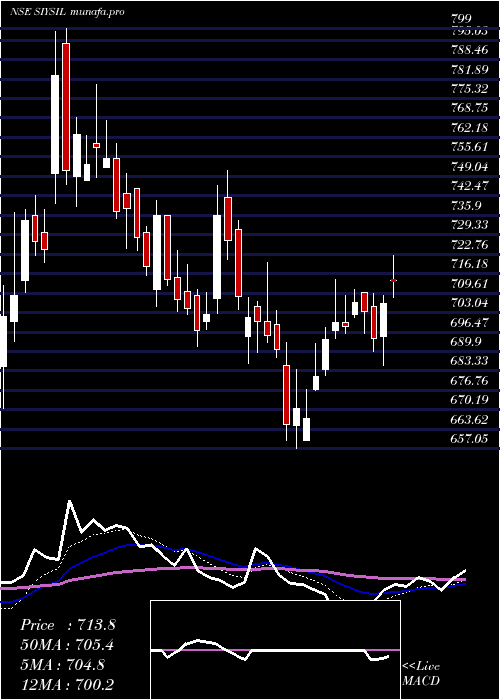This screenshot has height=700, width=500.
Task: Select the 657.05 price axis label
Action: (469, 439)
